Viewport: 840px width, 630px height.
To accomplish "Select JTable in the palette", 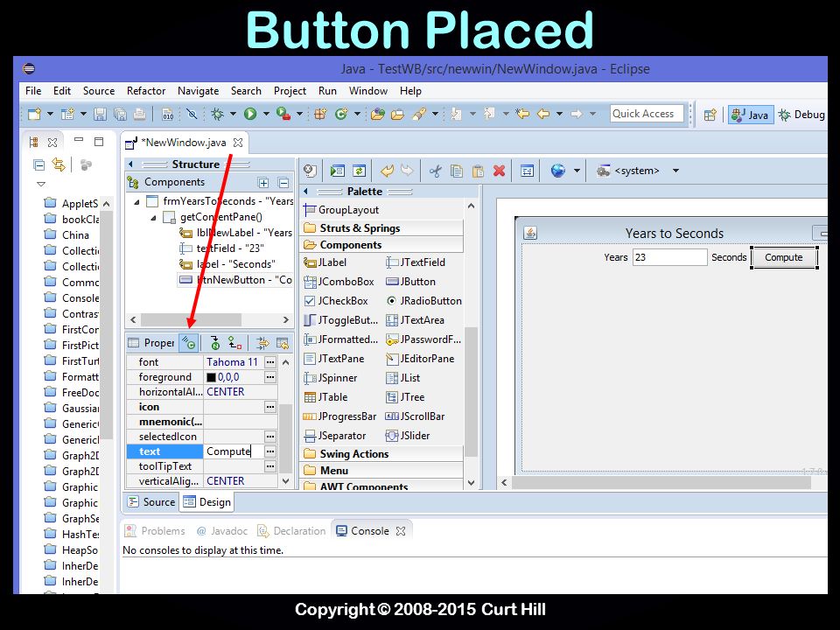I will click(x=325, y=397).
